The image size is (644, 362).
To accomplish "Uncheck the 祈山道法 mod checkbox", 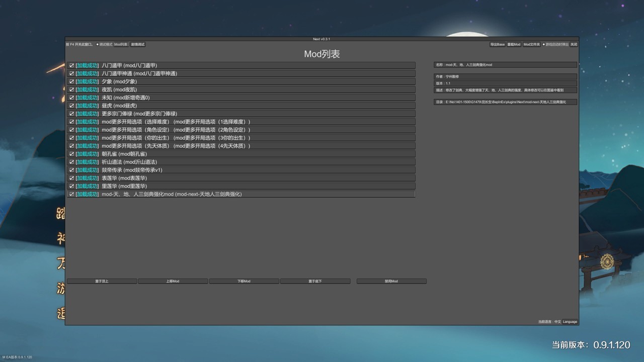I will coord(71,162).
